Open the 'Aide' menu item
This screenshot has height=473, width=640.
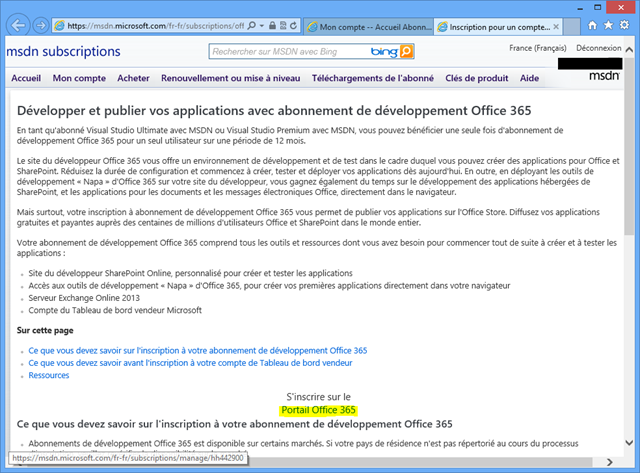(529, 78)
